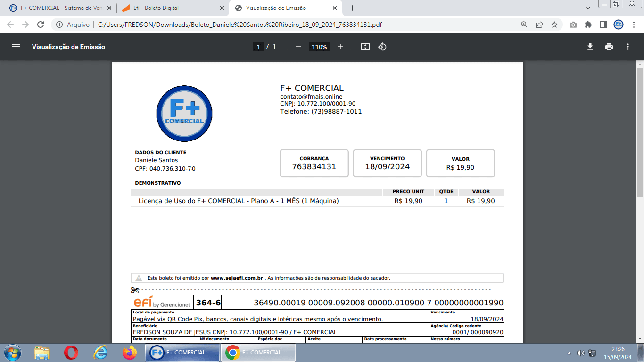The height and width of the screenshot is (362, 644).
Task: Click the vertical PDF scrollbar
Action: point(640,132)
